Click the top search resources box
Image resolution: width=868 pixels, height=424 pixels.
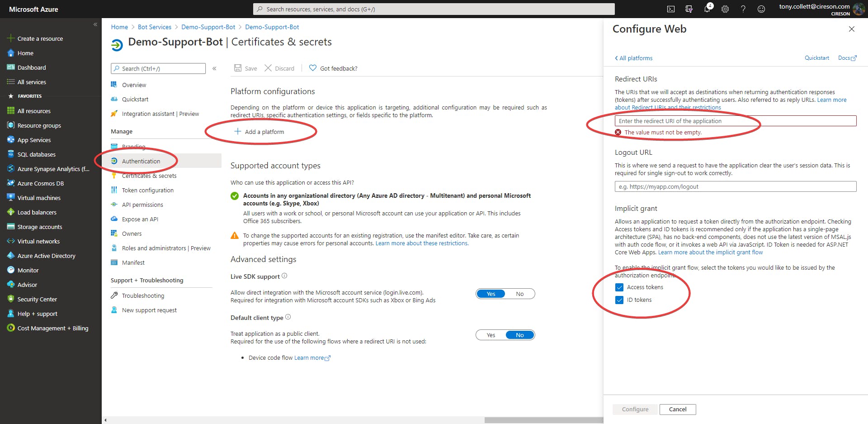(x=434, y=9)
